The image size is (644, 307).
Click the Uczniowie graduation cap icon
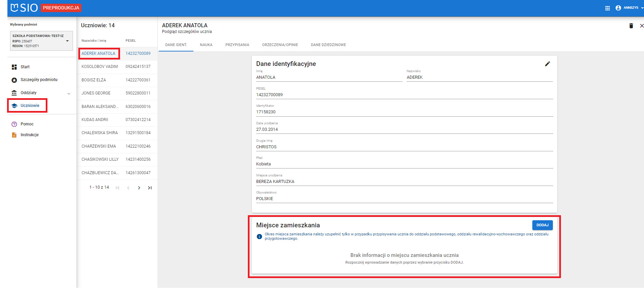point(14,106)
